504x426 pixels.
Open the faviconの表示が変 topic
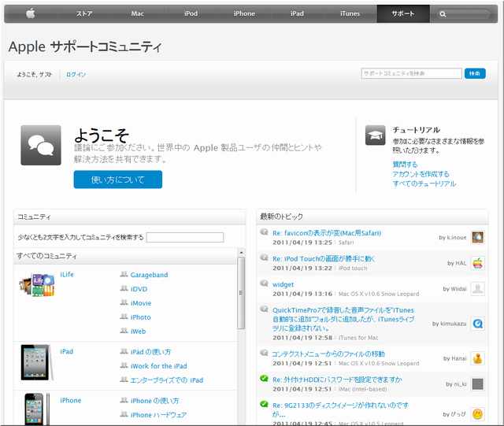click(327, 233)
